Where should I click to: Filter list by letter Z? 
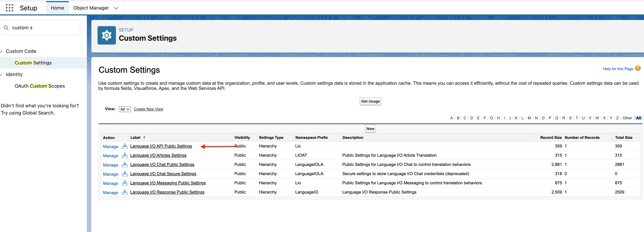(617, 118)
